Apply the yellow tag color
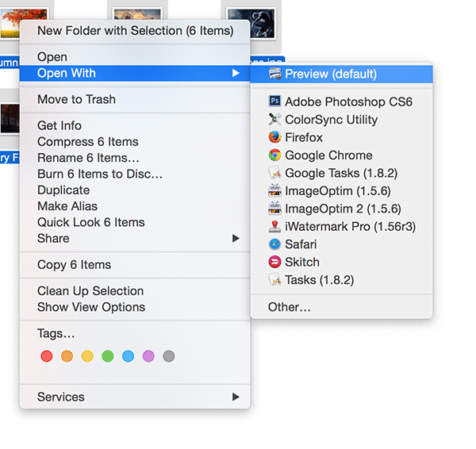The width and height of the screenshot is (476, 449). (x=87, y=356)
